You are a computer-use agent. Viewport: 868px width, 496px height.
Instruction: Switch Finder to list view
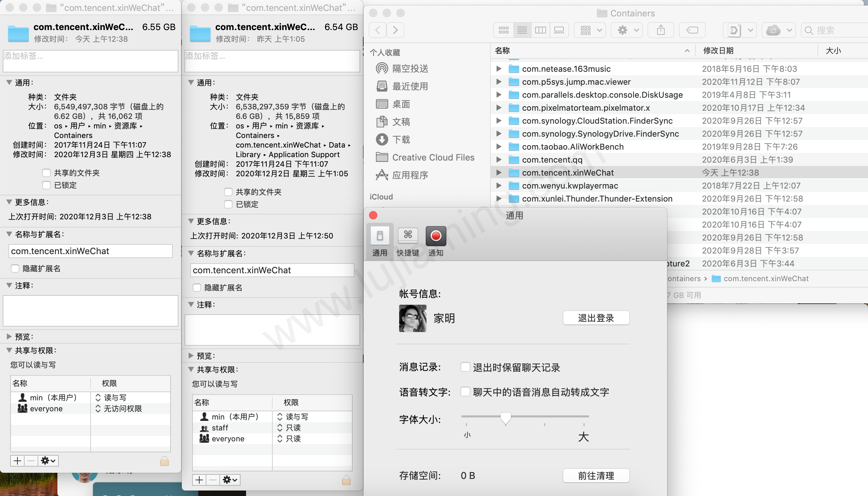pyautogui.click(x=522, y=30)
